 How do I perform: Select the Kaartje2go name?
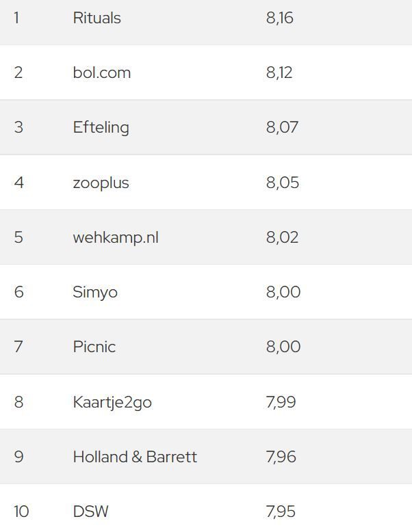112,402
